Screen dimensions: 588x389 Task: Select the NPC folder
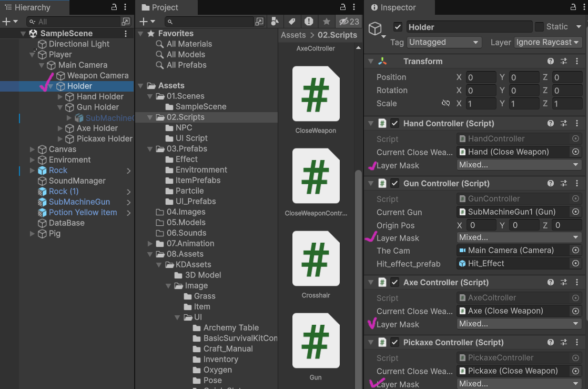[184, 128]
